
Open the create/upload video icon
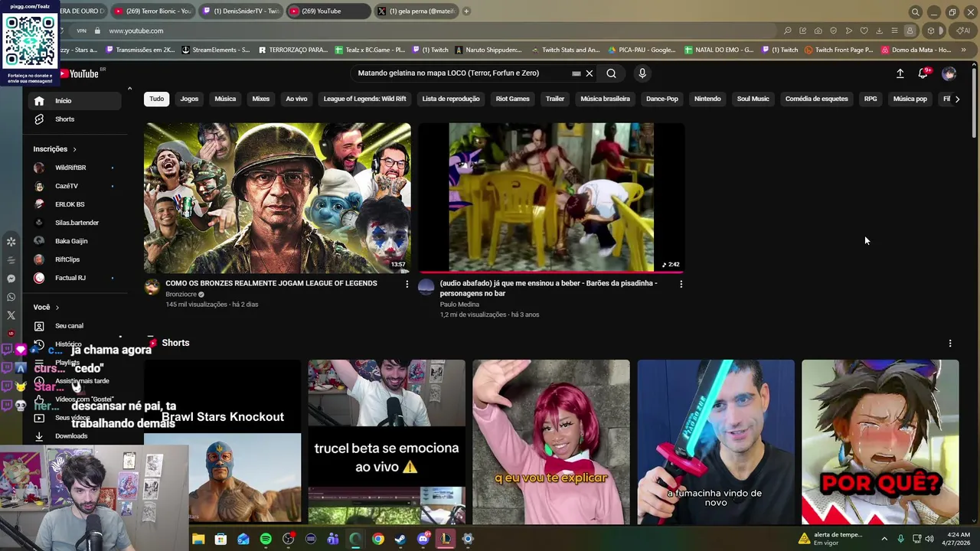pyautogui.click(x=900, y=73)
